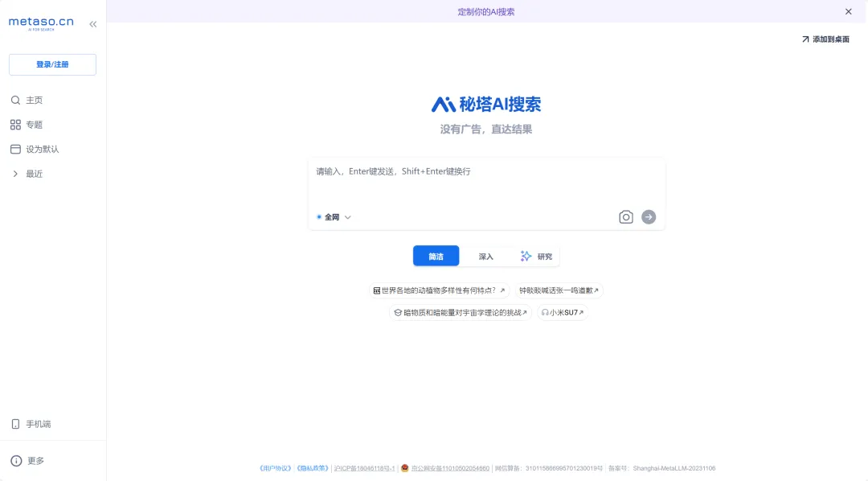The image size is (868, 481).
Task: Select the 简洁 search mode
Action: pos(436,256)
